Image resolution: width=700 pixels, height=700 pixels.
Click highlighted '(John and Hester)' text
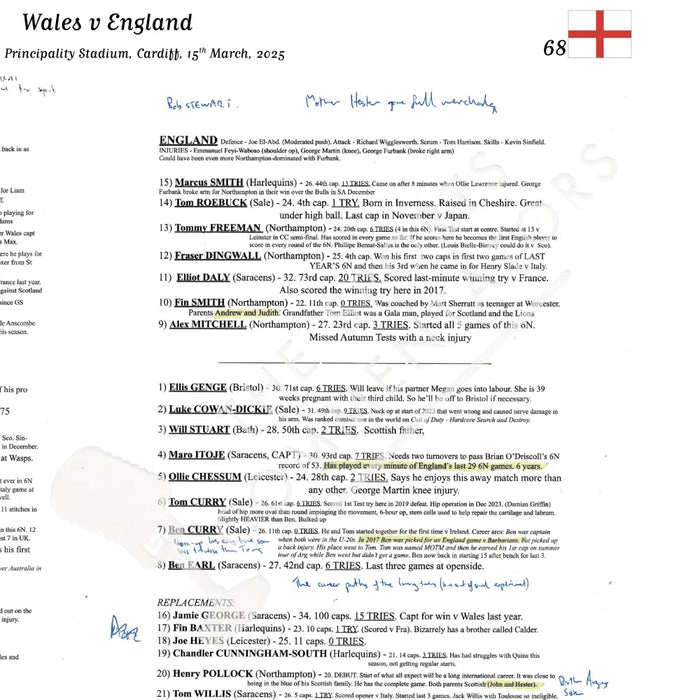pos(512,684)
